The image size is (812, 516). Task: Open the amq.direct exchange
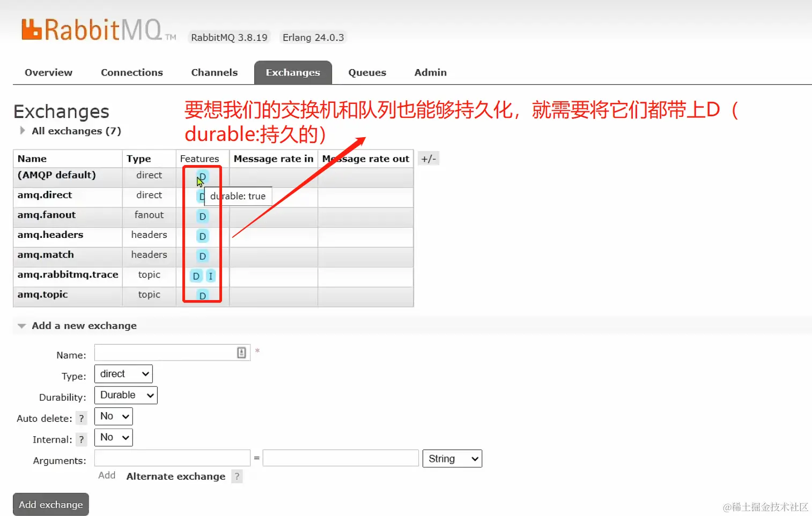point(45,195)
